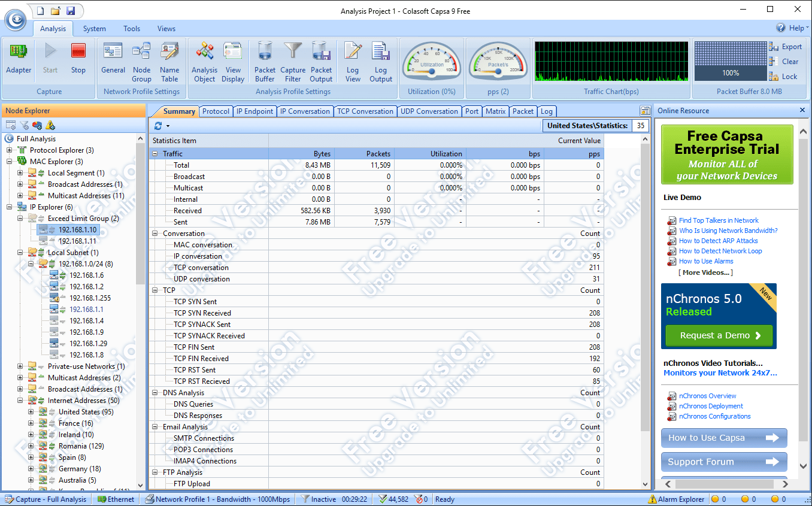Switch to the TCP Conversation tab
812x506 pixels.
tap(365, 111)
